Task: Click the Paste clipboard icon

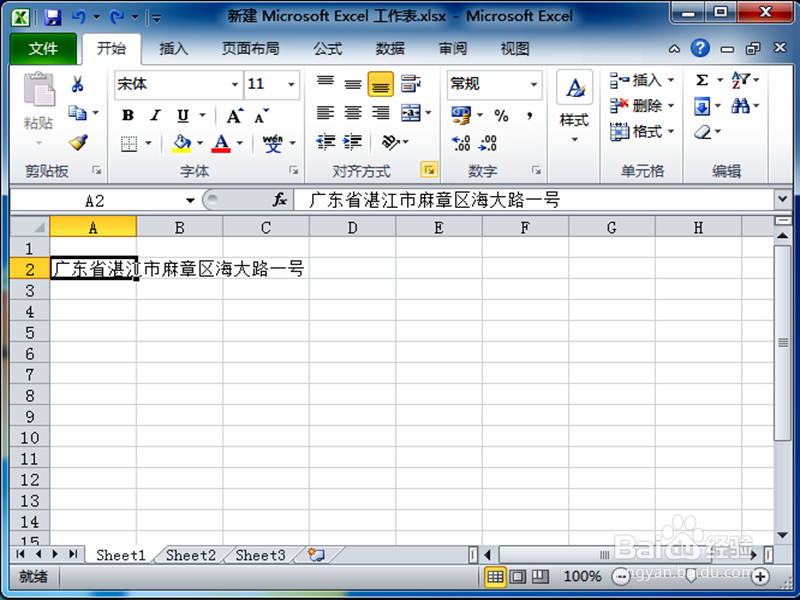Action: point(39,90)
